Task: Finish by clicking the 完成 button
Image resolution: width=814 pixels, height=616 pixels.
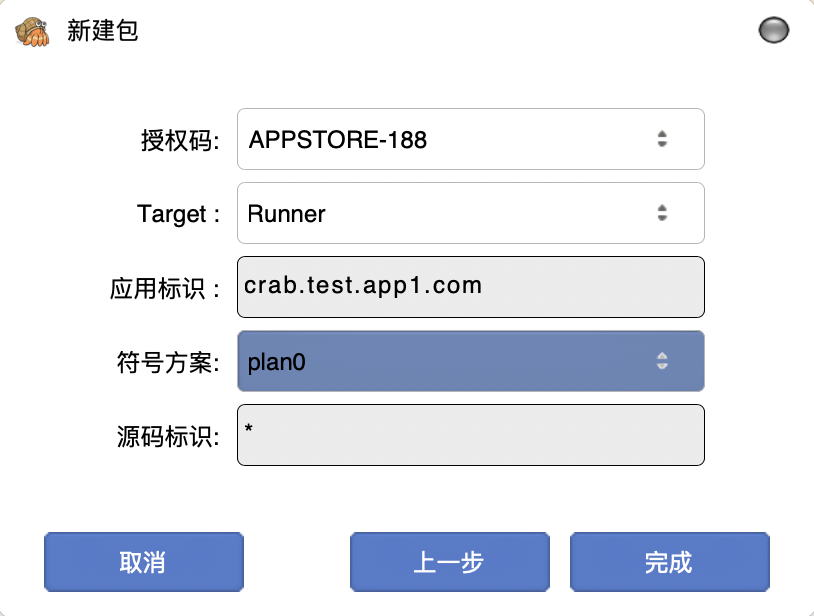Action: [x=669, y=562]
